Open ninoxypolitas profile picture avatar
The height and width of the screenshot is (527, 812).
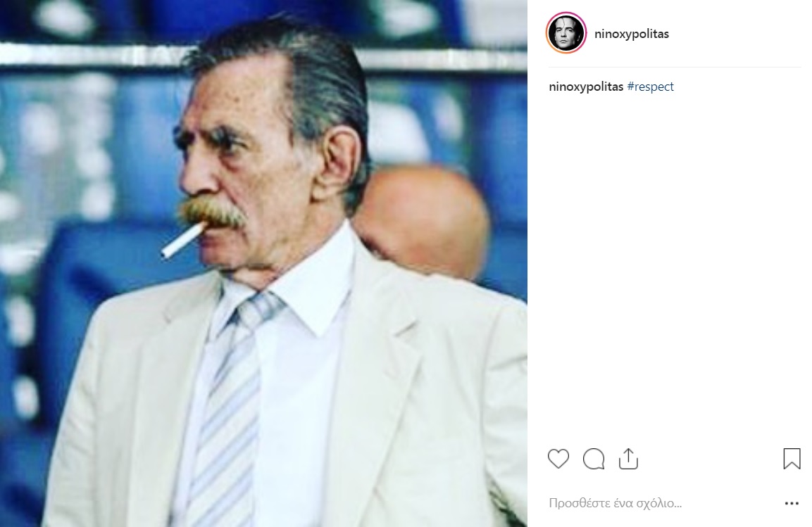tap(566, 33)
